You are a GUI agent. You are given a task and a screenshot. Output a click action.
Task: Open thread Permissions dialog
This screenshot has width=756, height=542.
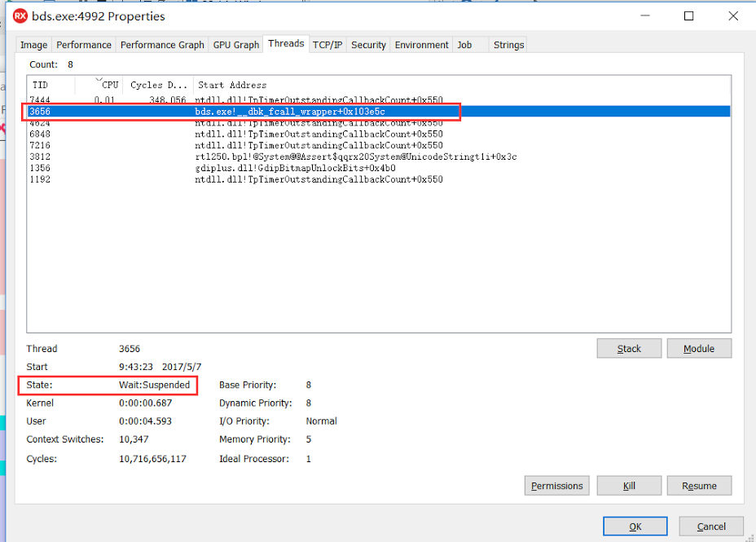pyautogui.click(x=556, y=486)
